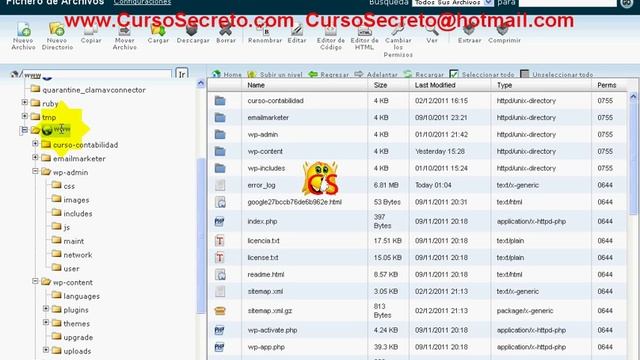Select the upgrade folder in tree

78,337
